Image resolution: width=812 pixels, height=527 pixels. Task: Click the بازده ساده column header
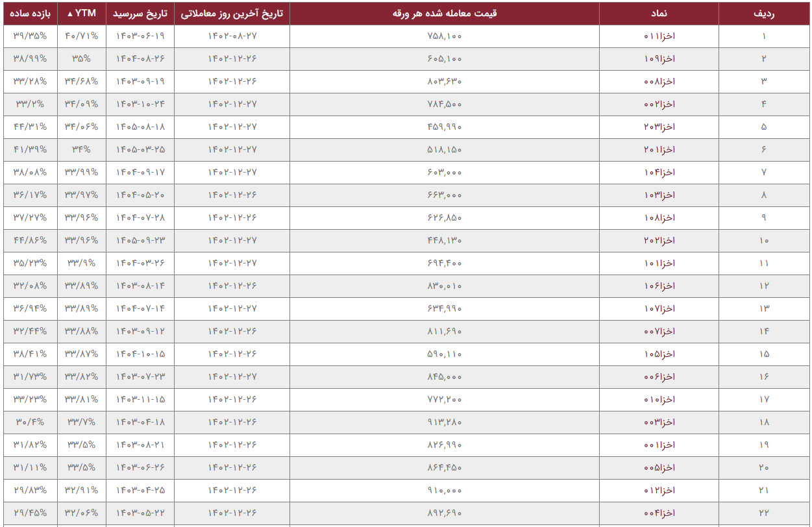30,13
